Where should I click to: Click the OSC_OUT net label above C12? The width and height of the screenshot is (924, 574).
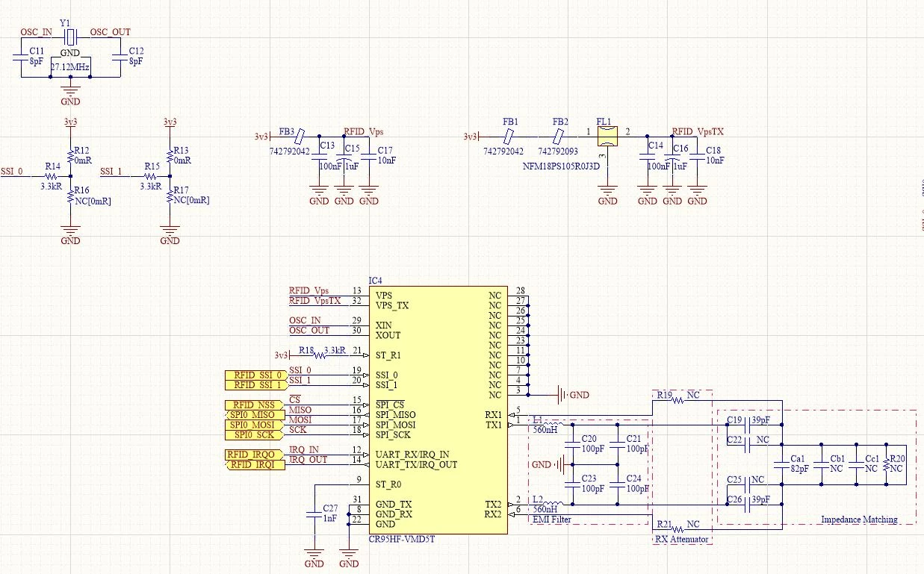coord(110,31)
